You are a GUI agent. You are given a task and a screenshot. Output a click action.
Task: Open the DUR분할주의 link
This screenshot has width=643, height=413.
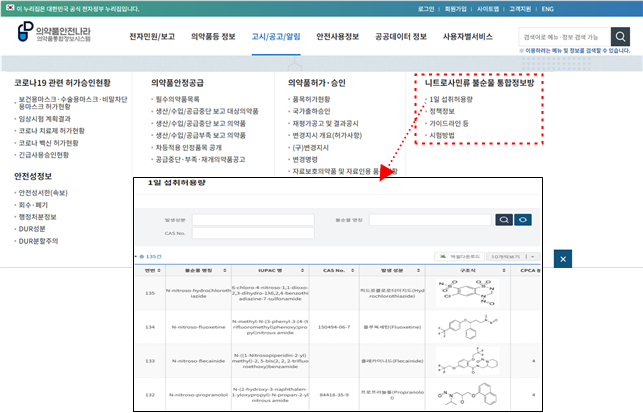tap(38, 241)
